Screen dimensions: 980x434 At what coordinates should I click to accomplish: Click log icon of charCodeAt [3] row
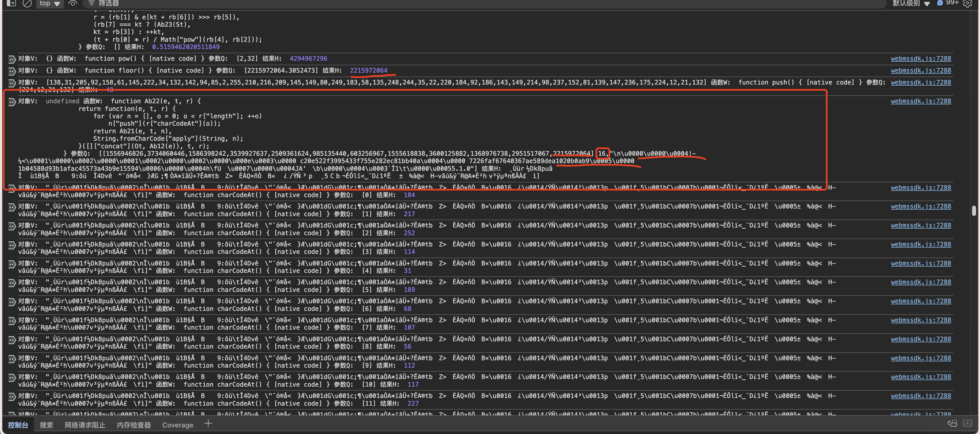coord(12,245)
